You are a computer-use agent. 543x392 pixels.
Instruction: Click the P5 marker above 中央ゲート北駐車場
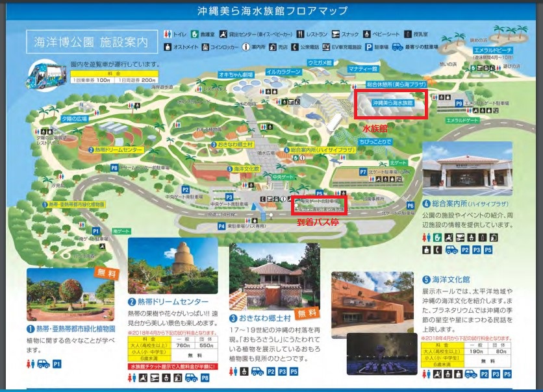(x=320, y=193)
